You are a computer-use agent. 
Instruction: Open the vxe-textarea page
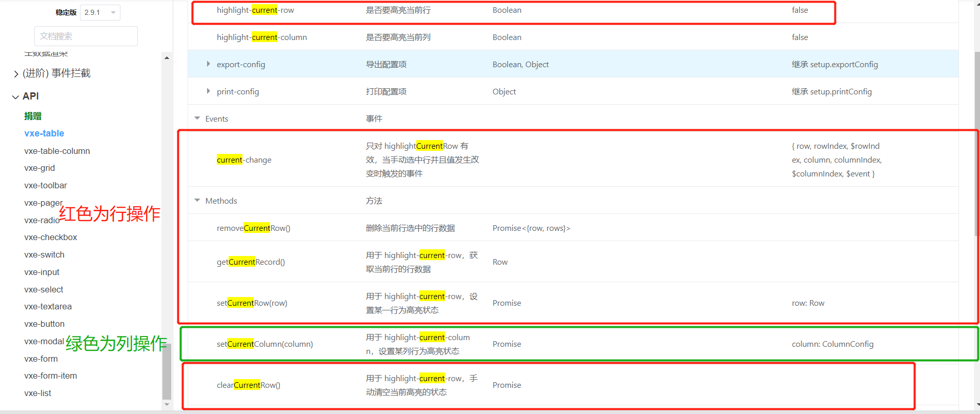[x=48, y=306]
